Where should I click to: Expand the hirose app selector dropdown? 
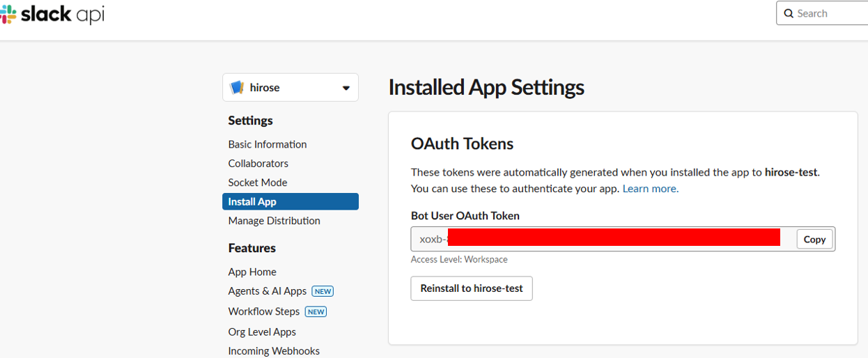[x=290, y=88]
